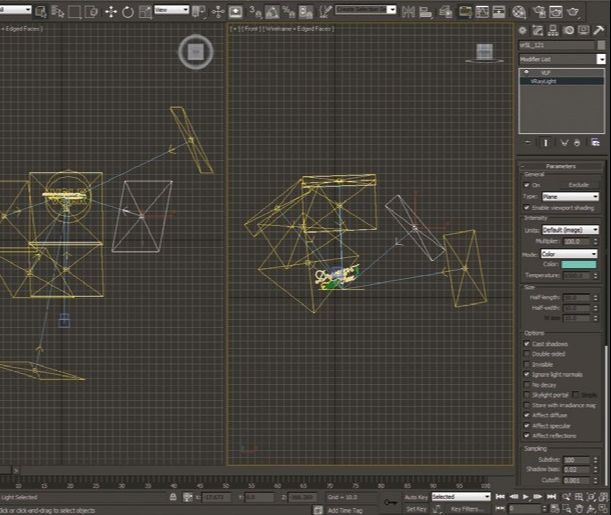
Task: Select the Move tool in the toolbar
Action: [111, 12]
